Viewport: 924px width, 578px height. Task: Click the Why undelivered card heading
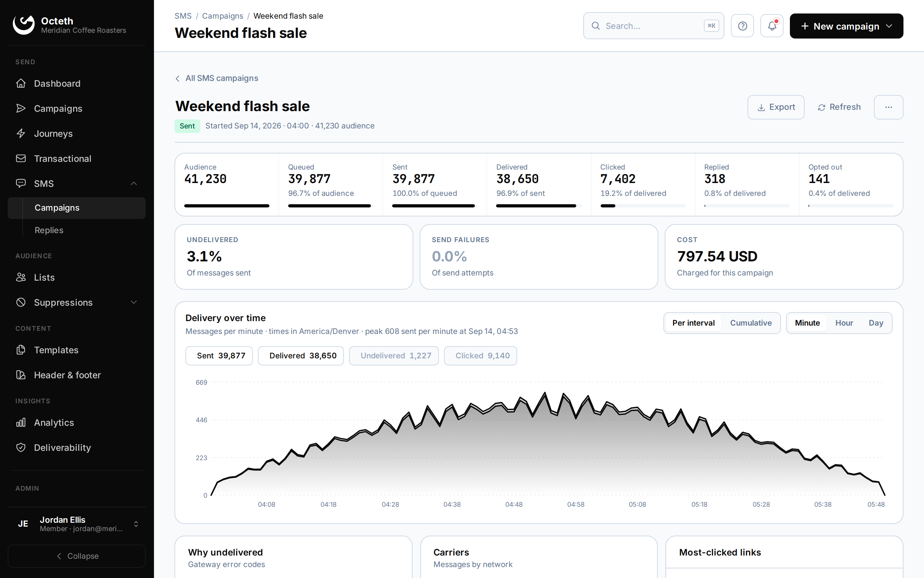(x=225, y=552)
